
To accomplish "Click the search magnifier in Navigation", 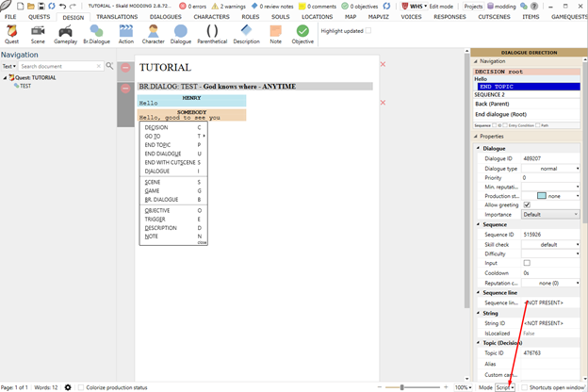I will point(109,66).
